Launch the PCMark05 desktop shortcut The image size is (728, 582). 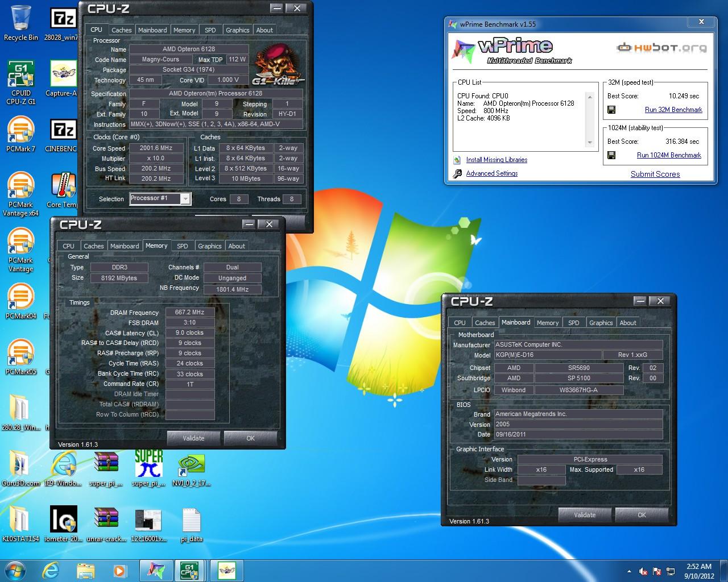pyautogui.click(x=20, y=357)
